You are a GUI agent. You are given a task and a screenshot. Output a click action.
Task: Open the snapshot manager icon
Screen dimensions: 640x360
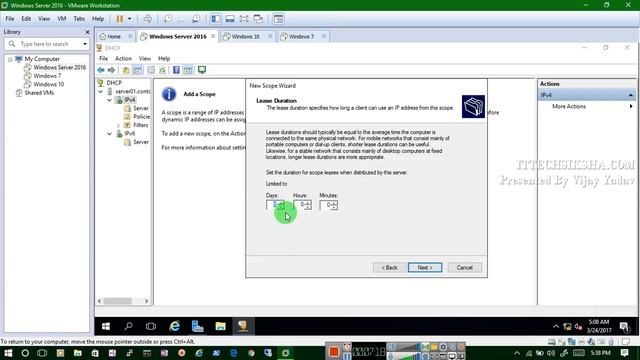pyautogui.click(x=196, y=19)
